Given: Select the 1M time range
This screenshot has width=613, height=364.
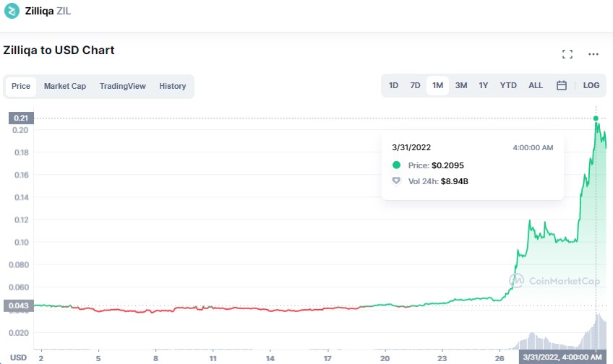Looking at the screenshot, I should coord(437,85).
